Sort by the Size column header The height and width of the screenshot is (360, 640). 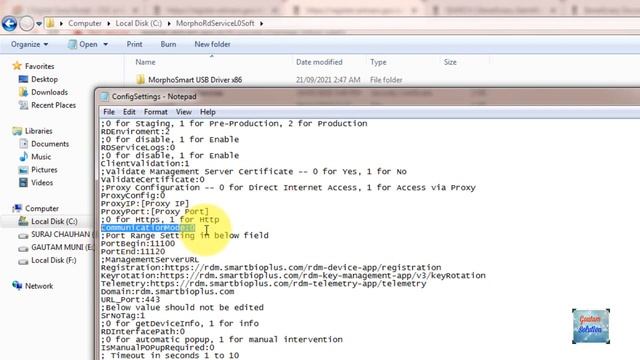click(450, 62)
